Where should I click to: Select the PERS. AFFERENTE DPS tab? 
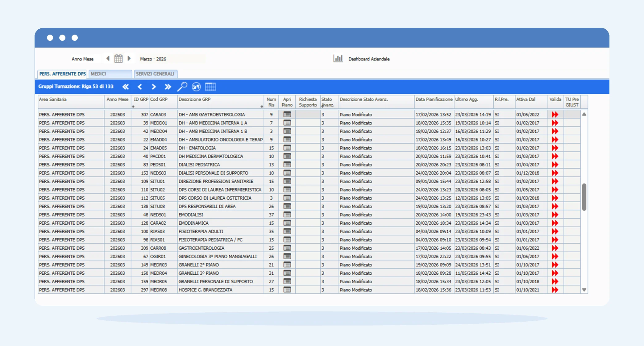tap(63, 74)
